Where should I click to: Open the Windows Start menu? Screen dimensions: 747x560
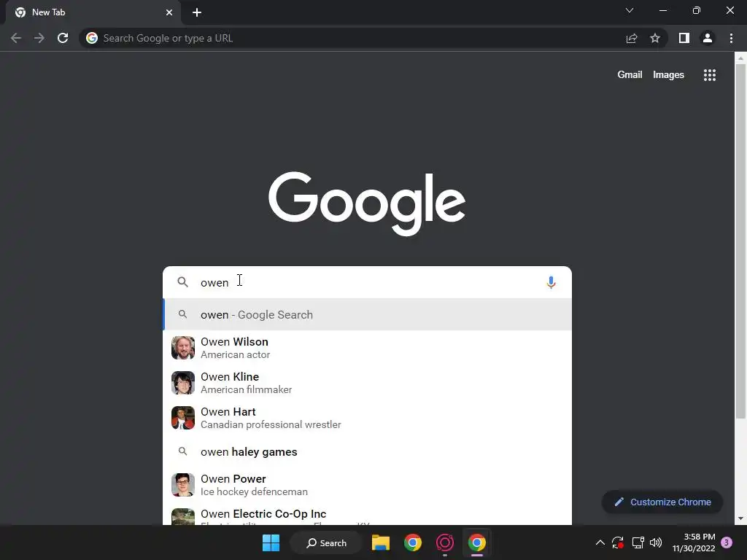click(271, 542)
